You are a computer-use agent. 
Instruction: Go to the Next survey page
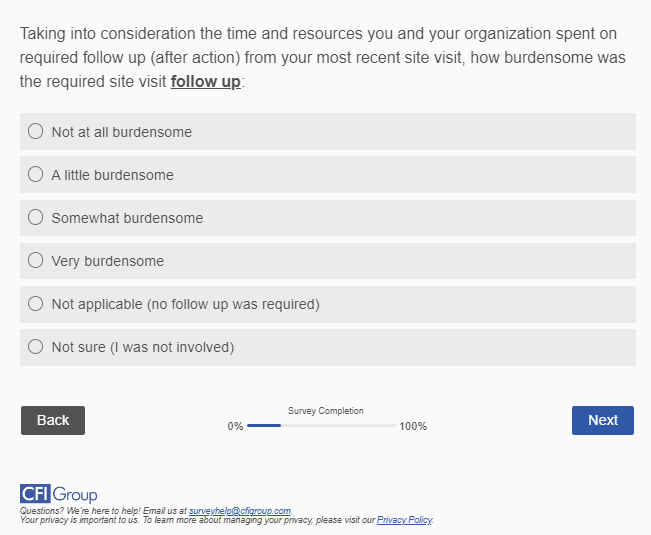pyautogui.click(x=602, y=420)
